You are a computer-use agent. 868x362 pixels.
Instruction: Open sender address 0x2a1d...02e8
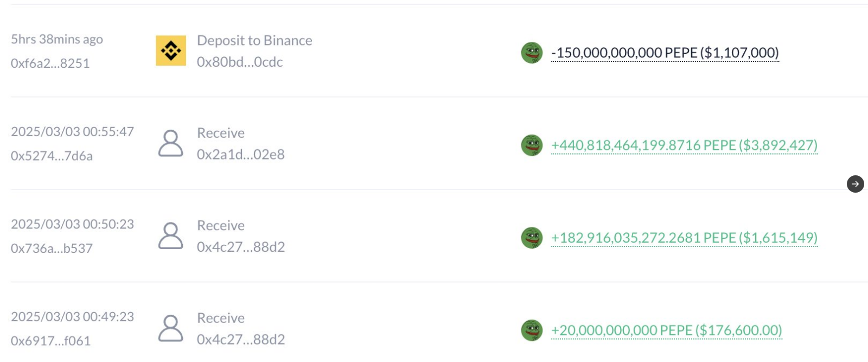pyautogui.click(x=240, y=155)
